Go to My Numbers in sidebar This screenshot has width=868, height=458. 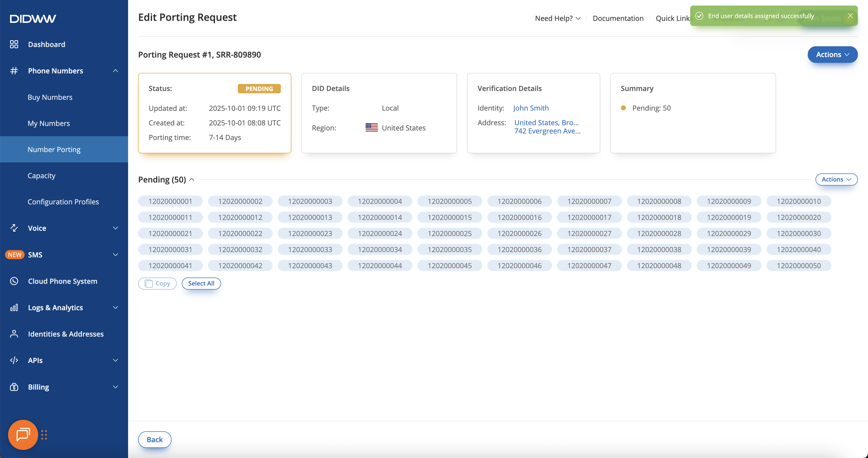49,123
